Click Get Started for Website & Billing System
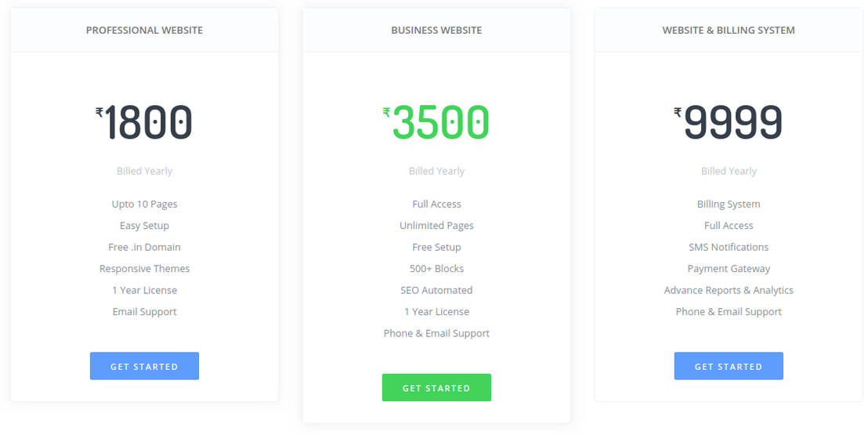This screenshot has width=868, height=435. (x=729, y=366)
